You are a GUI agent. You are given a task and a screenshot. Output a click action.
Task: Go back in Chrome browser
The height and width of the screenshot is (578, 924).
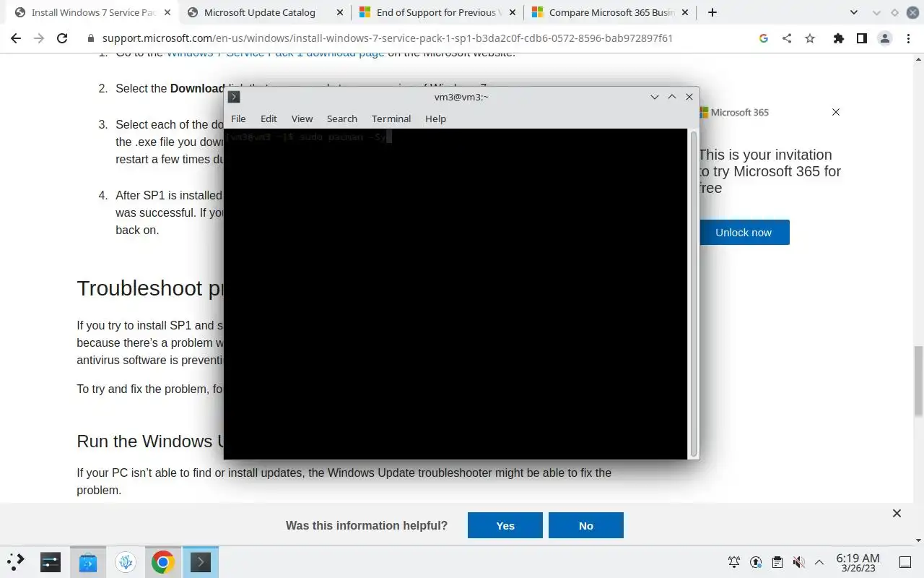click(x=16, y=38)
